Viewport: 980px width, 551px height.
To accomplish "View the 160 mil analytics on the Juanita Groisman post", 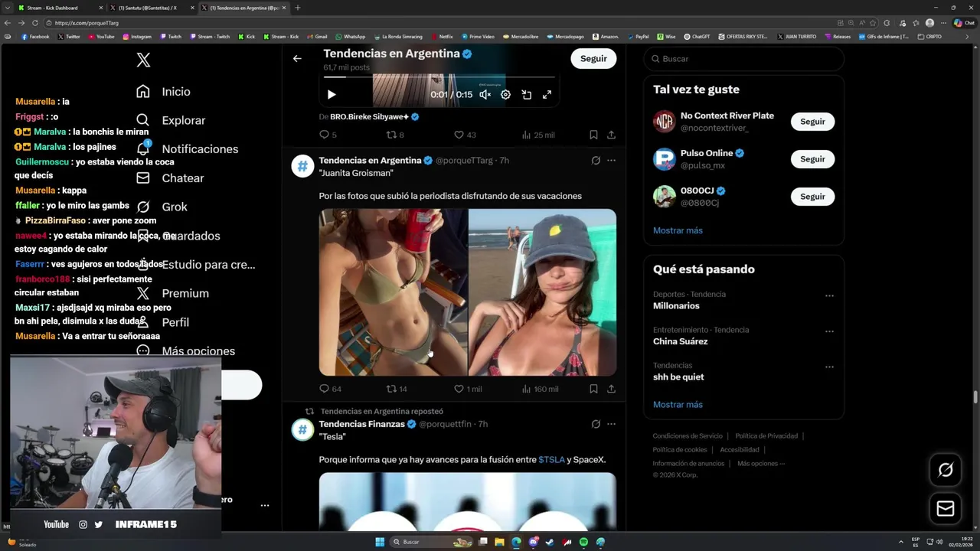I will [x=540, y=389].
